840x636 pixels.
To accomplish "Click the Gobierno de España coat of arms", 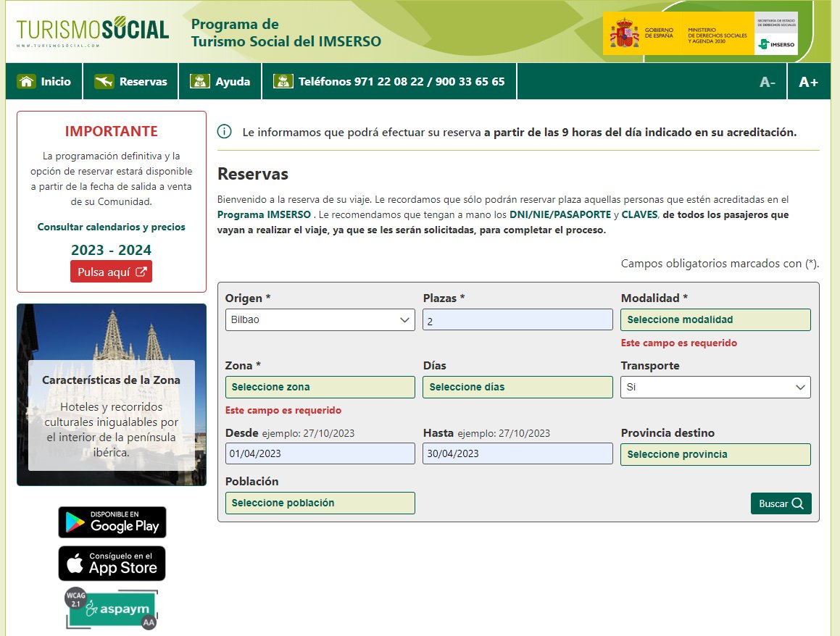I will click(623, 34).
